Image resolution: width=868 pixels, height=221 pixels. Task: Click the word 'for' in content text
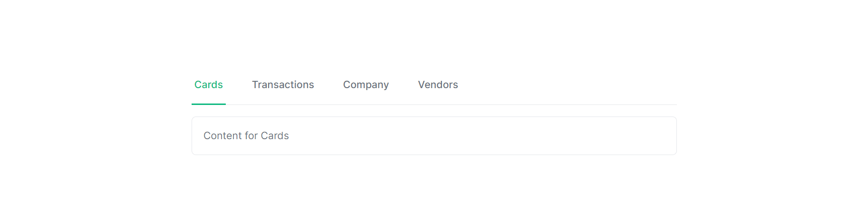point(251,136)
